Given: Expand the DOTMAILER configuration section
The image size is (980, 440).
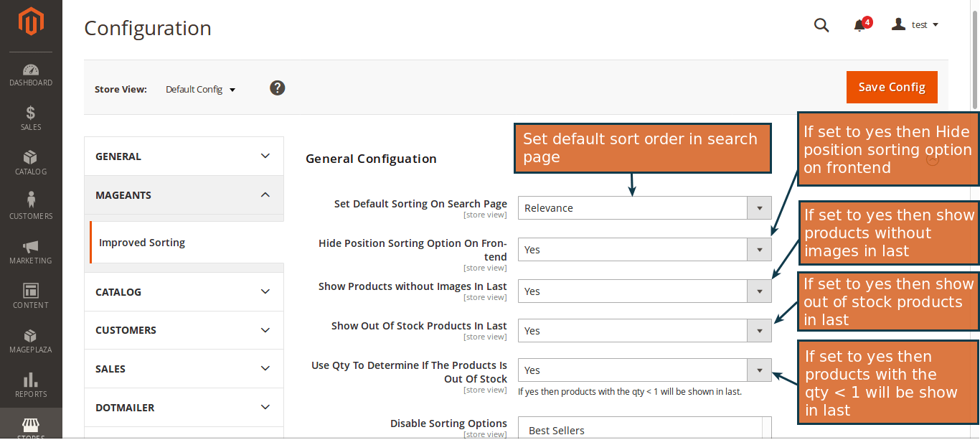Looking at the screenshot, I should click(184, 407).
